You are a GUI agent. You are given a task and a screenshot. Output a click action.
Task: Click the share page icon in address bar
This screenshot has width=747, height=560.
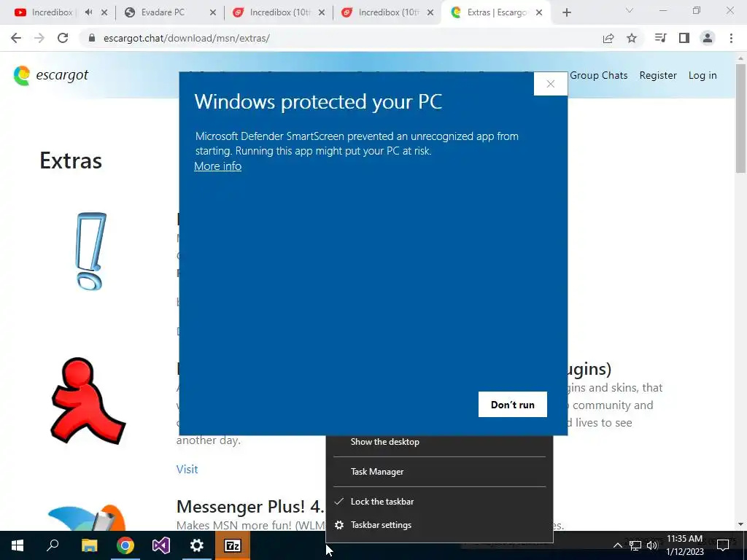608,38
